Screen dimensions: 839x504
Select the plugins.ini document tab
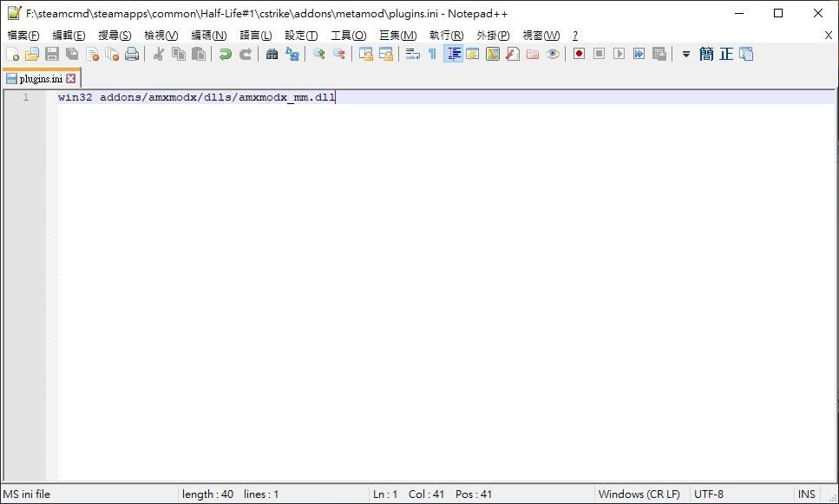point(40,79)
